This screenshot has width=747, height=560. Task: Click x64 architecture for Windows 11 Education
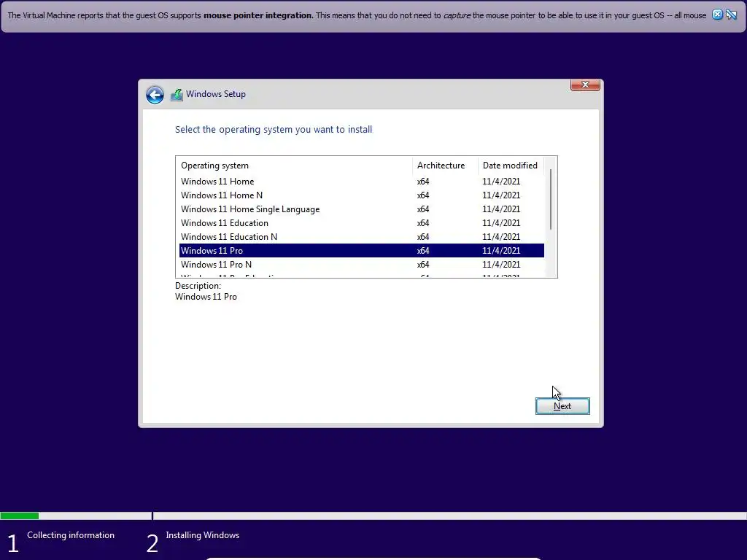(x=423, y=223)
